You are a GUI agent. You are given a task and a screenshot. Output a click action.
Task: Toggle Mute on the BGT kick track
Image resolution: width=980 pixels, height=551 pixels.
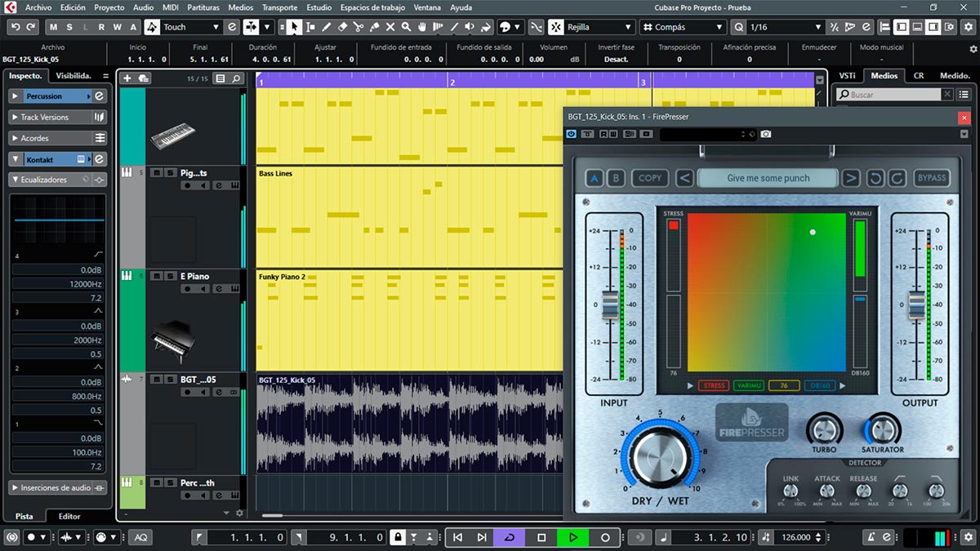click(157, 380)
